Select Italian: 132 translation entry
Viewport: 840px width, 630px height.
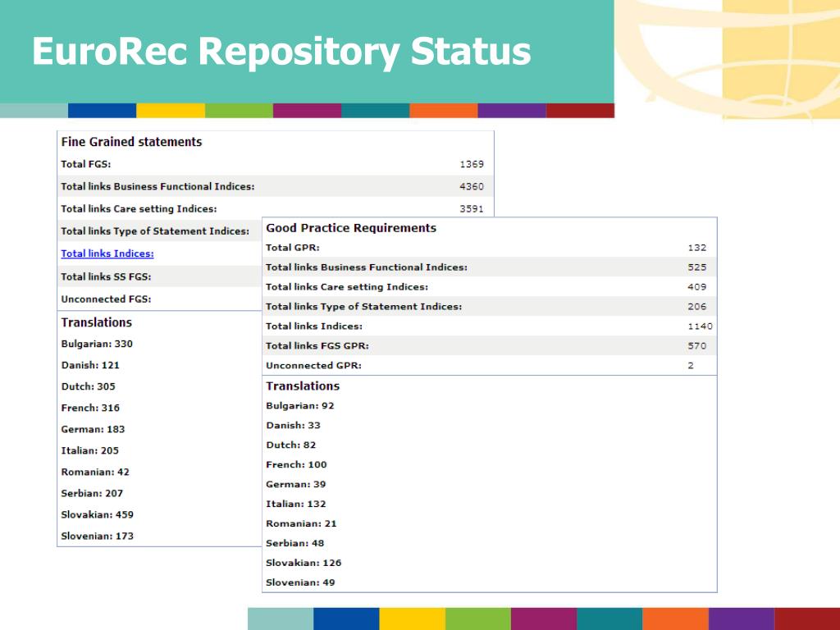295,504
